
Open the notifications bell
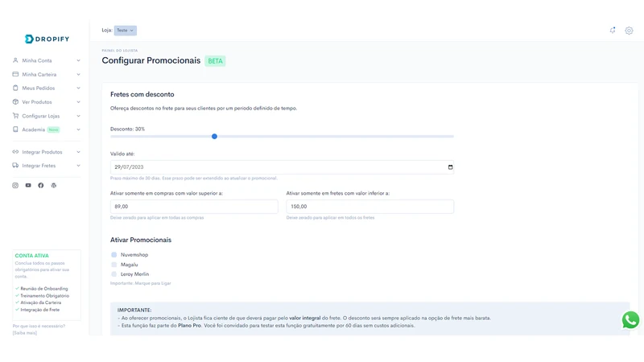pyautogui.click(x=613, y=31)
